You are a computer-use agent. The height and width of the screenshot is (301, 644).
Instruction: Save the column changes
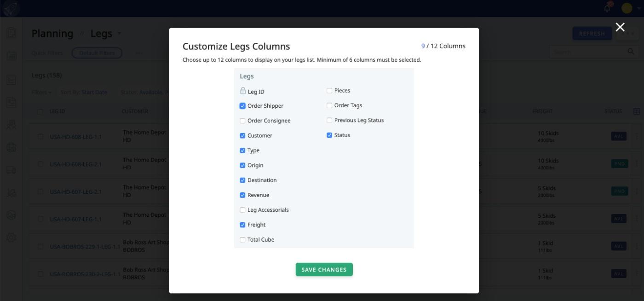tap(324, 270)
